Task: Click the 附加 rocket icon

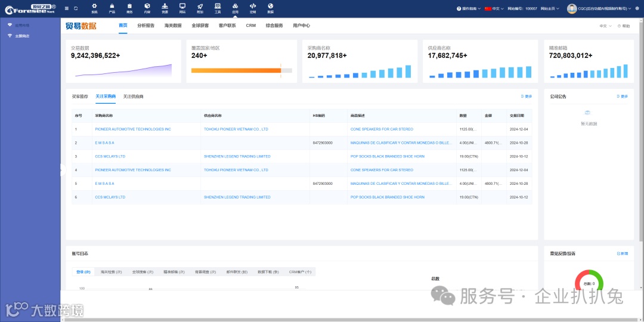Action: point(200,8)
